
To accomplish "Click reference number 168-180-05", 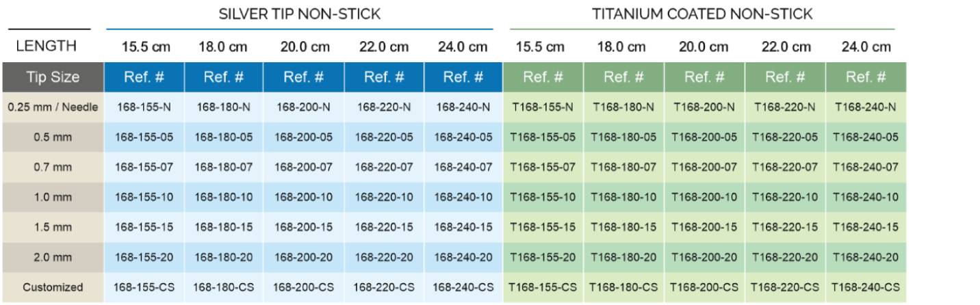I will click(x=224, y=137).
